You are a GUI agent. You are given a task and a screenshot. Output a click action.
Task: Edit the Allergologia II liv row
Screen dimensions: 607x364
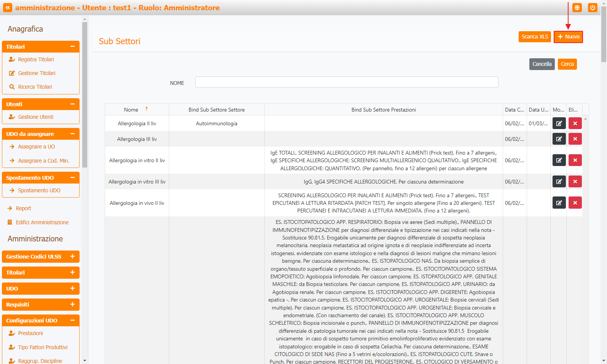point(559,123)
